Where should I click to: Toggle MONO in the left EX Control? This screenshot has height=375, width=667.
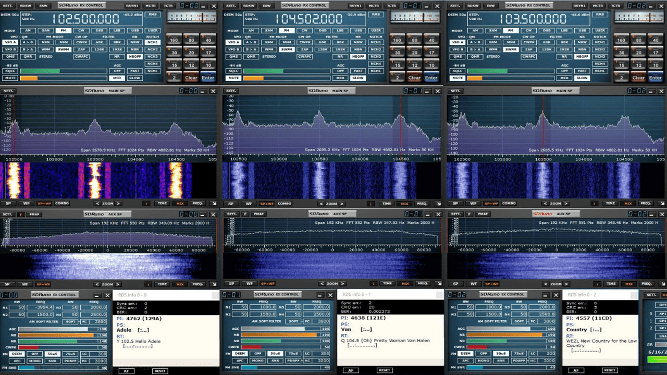pyautogui.click(x=34, y=361)
